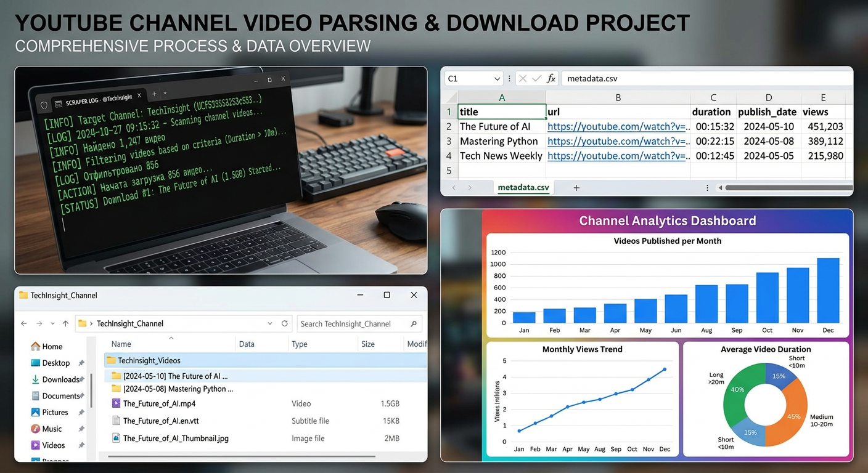Screen dimensions: 868x473
Task: Click the 'publish_date' header cell
Action: tap(769, 111)
